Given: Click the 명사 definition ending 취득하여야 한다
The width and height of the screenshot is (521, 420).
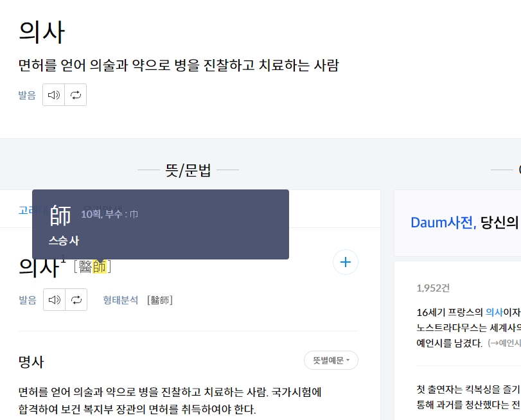Looking at the screenshot, I should point(170,400).
